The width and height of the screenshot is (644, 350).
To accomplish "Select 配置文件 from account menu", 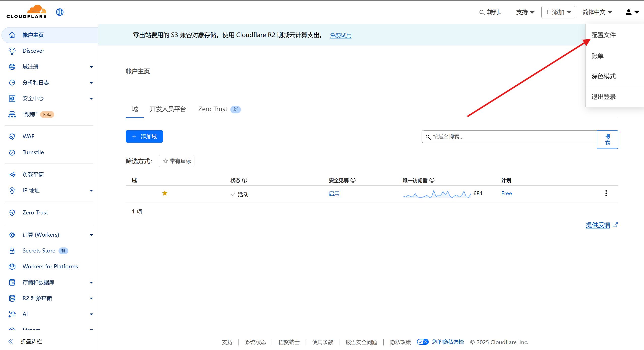I will click(604, 35).
